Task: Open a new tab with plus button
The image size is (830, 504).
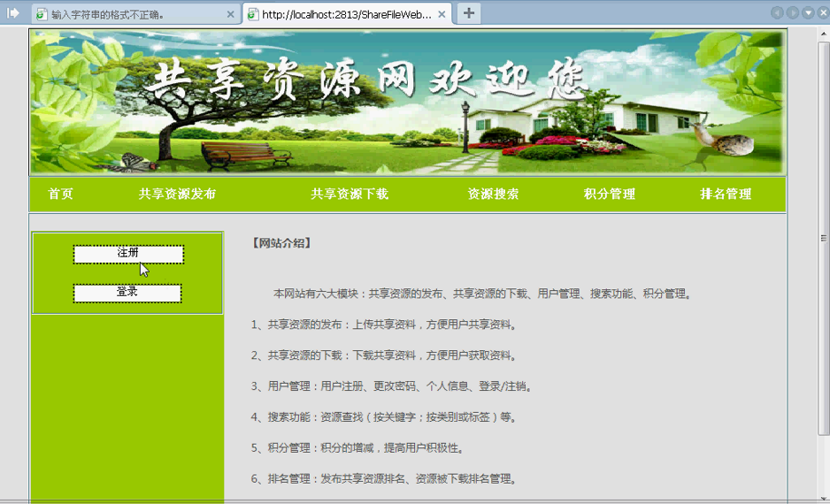Action: coord(468,13)
